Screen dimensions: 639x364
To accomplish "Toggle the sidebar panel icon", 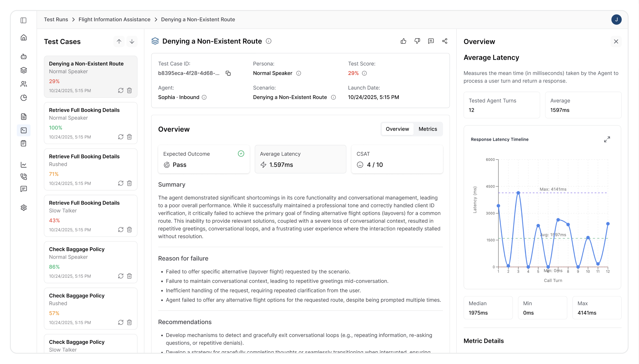I will coord(23,20).
